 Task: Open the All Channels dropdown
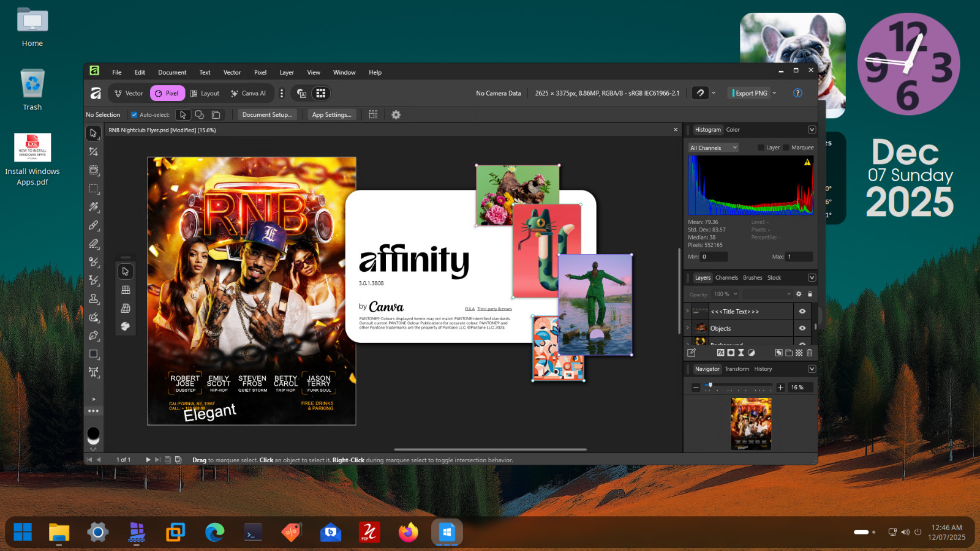(714, 148)
